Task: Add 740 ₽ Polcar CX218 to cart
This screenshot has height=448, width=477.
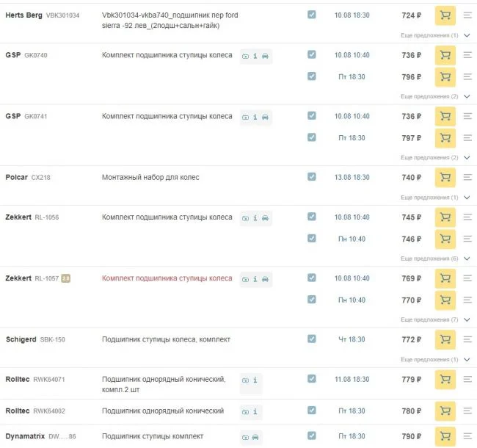Action: coord(445,177)
